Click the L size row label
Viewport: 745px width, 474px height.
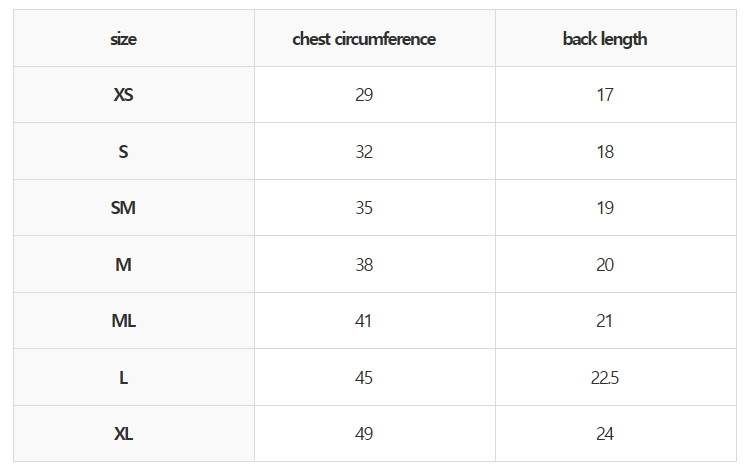(x=124, y=378)
